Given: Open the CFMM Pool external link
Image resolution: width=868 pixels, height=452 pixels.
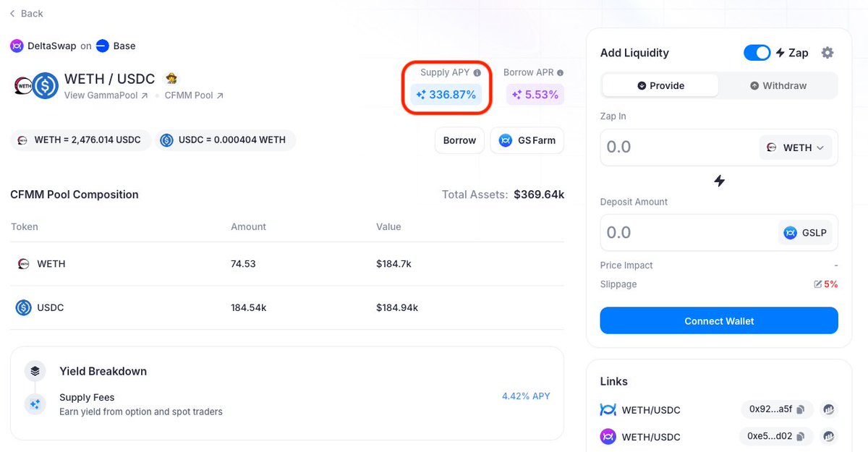Looking at the screenshot, I should [x=194, y=95].
